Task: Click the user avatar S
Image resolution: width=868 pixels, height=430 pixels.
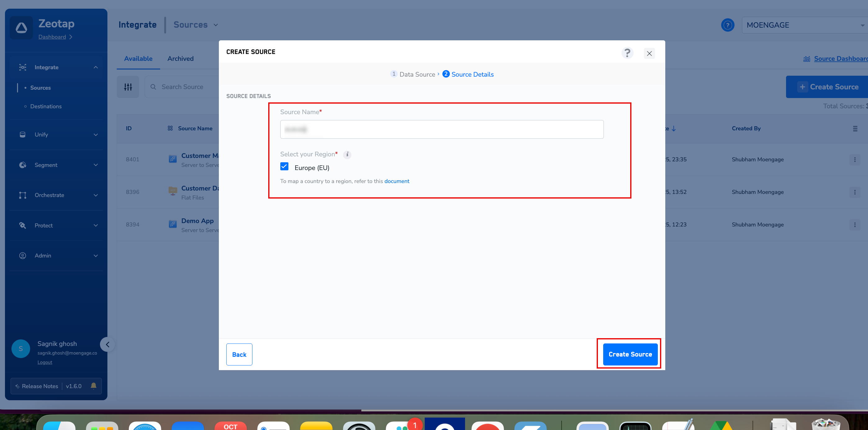Action: tap(21, 348)
